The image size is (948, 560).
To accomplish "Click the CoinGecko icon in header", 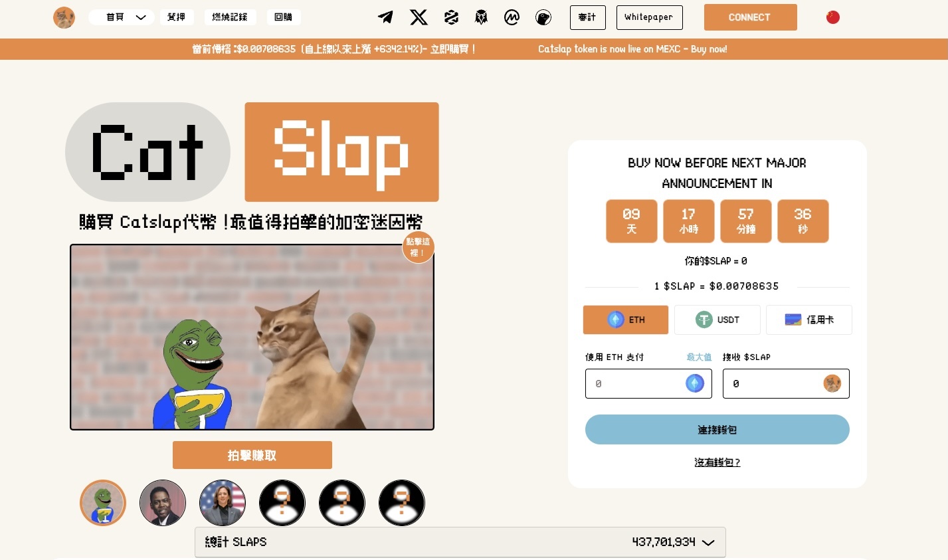I will [x=543, y=17].
